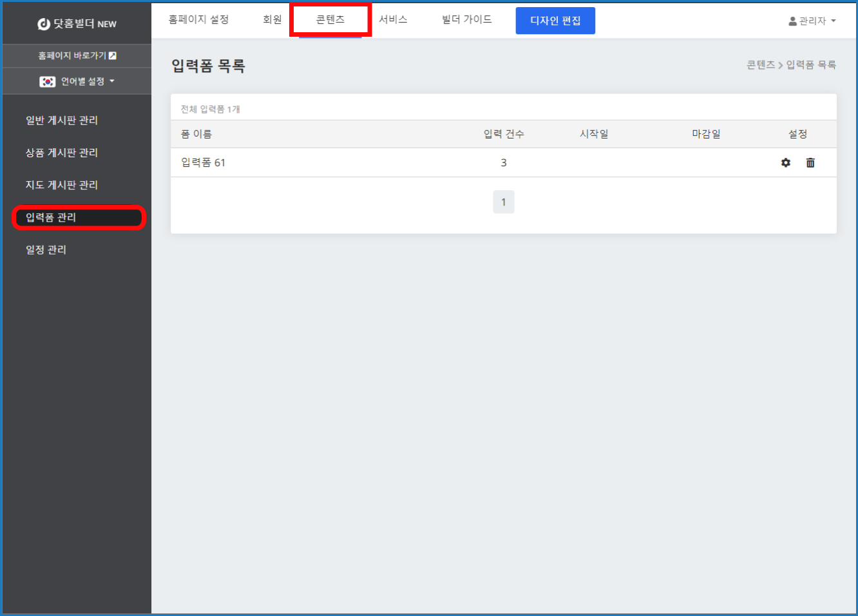Open the 입력폼 61 form row
Screen dimensions: 858x616
(204, 163)
